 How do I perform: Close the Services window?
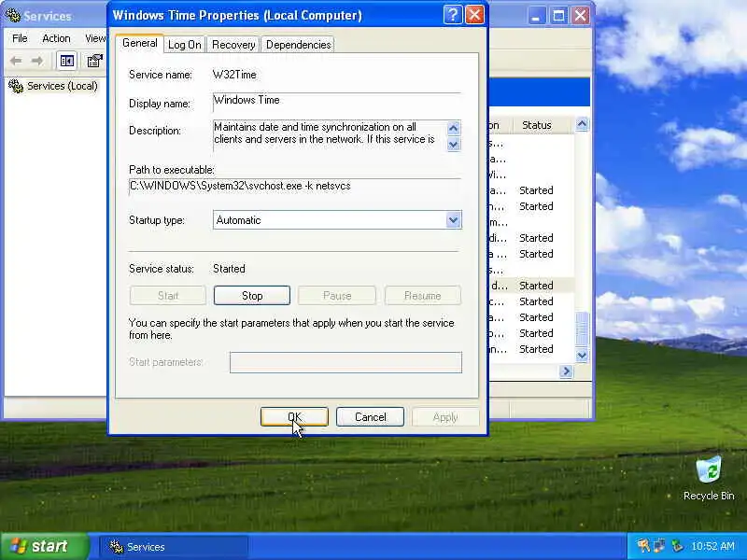580,16
